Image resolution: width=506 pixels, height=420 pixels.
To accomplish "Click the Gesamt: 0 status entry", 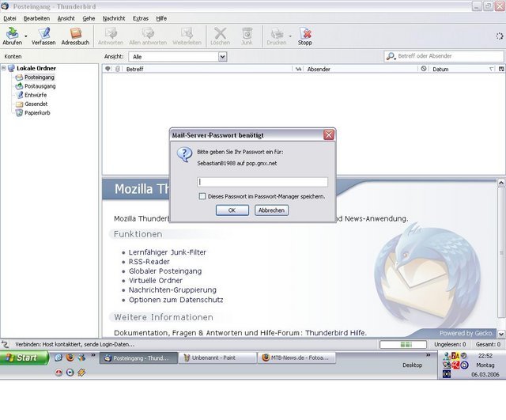I will pos(488,344).
